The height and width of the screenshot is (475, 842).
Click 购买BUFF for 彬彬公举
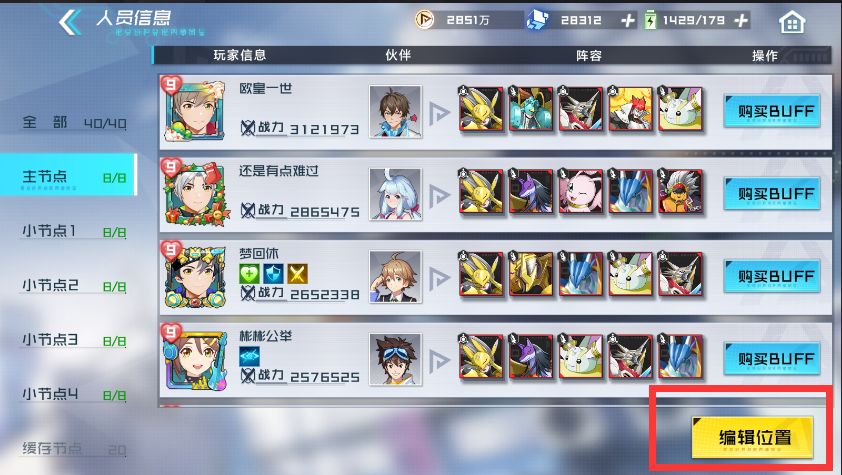772,359
